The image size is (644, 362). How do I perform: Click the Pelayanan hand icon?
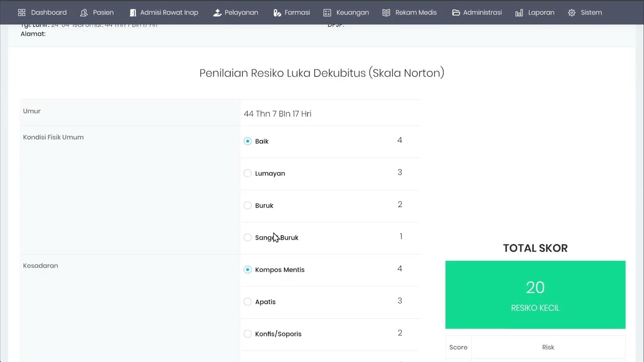[217, 13]
